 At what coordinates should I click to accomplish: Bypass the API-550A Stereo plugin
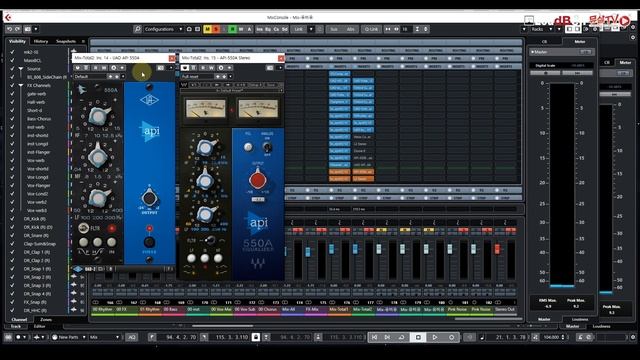pos(185,68)
